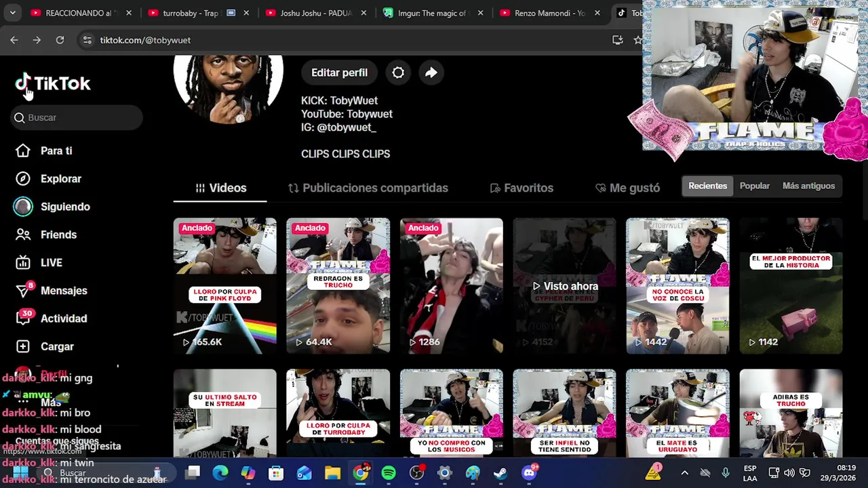The width and height of the screenshot is (868, 488).
Task: Show hidden system tray icons
Action: click(x=684, y=472)
